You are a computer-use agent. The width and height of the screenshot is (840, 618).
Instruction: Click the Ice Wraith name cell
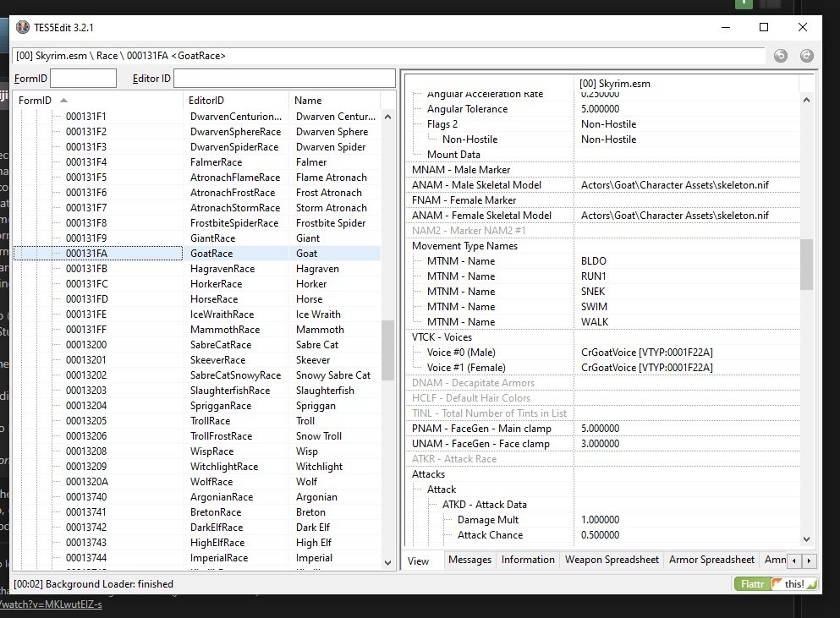click(x=318, y=314)
